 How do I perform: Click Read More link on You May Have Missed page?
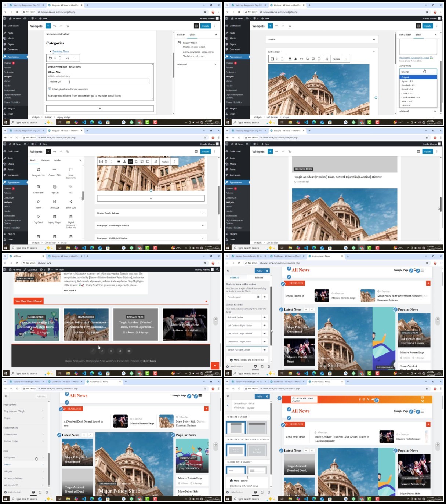coord(70,291)
